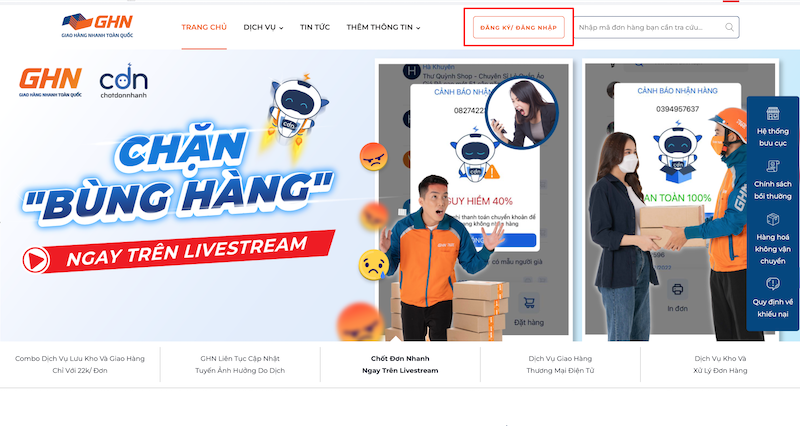The height and width of the screenshot is (426, 800).
Task: Click the GHN logo on the banner
Action: pos(51,82)
